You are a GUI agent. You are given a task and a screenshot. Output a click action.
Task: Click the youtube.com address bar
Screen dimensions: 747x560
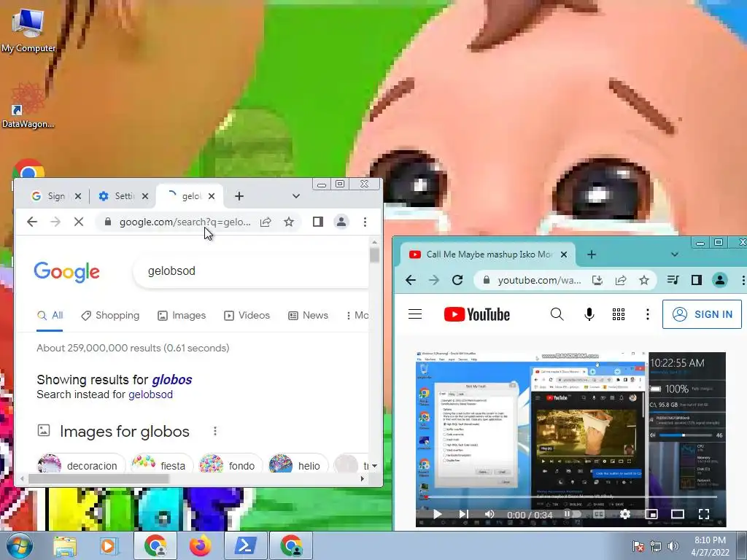[539, 280]
